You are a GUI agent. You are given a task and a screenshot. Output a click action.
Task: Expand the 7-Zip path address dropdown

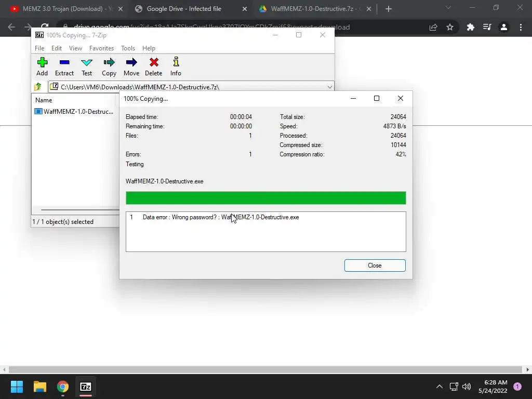329,87
